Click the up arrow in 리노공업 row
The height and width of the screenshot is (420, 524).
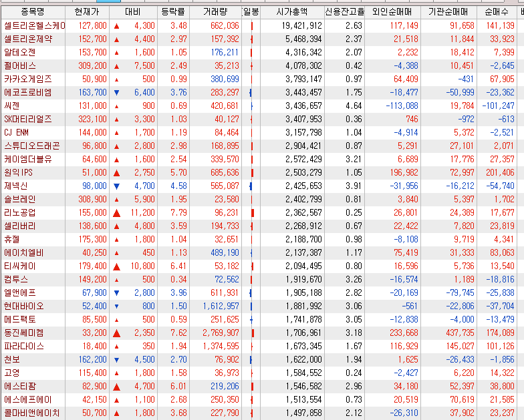pos(116,212)
